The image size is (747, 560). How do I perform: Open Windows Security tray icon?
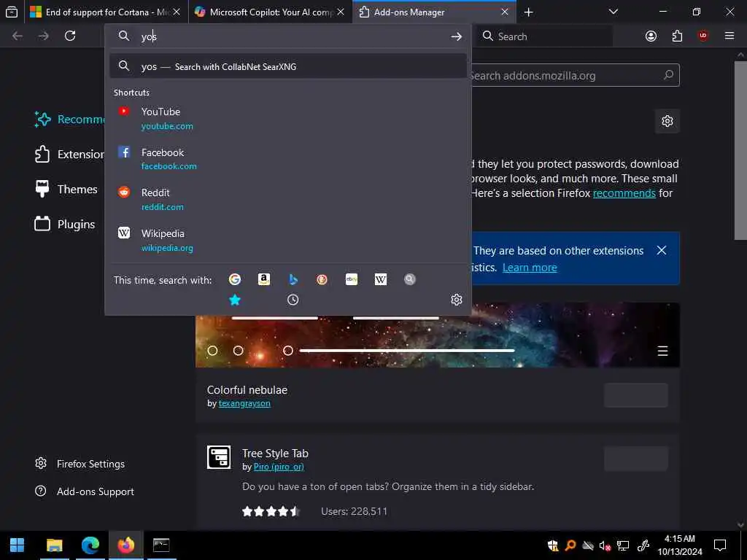point(553,545)
